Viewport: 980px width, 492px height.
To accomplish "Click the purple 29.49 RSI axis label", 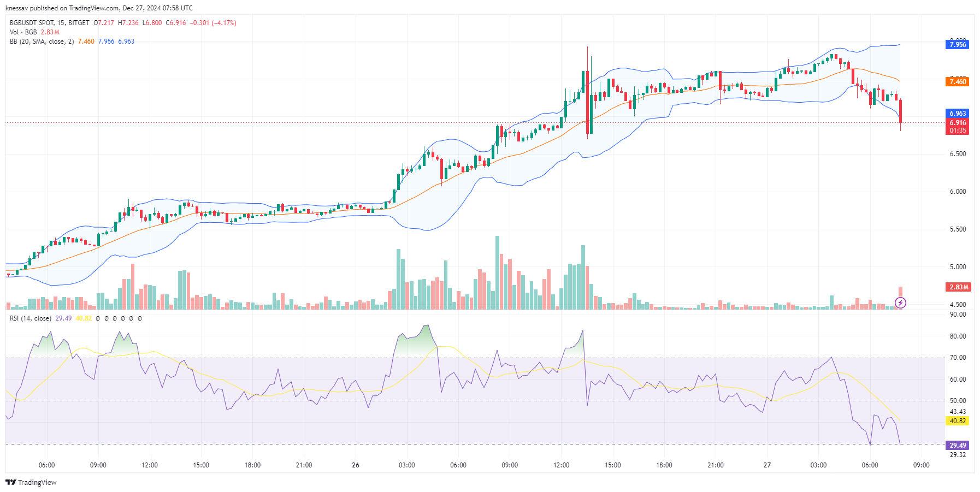I will coord(957,446).
